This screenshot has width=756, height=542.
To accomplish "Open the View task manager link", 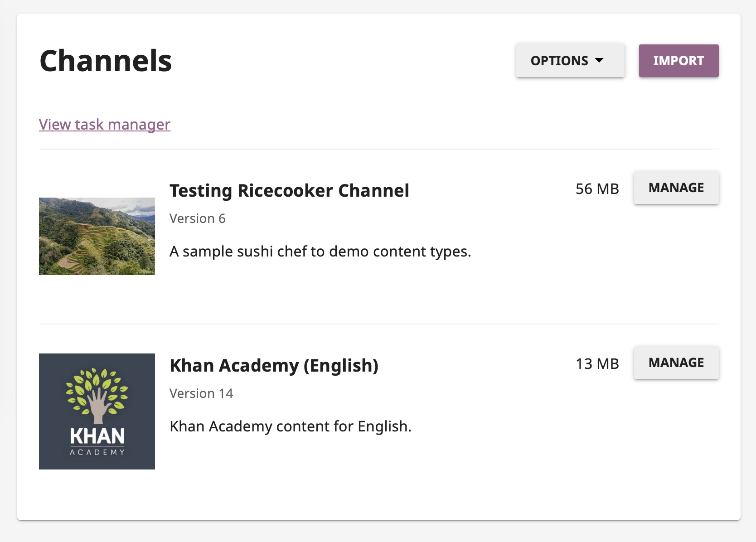I will tap(104, 124).
